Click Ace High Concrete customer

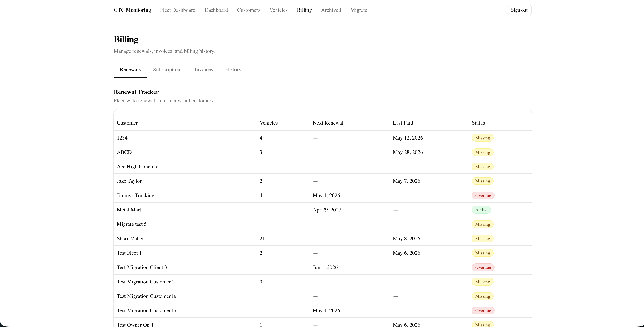point(138,167)
